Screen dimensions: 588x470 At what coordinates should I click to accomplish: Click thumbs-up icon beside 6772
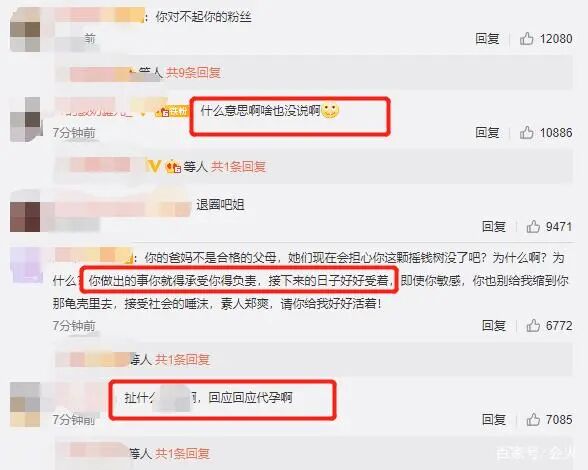click(533, 325)
